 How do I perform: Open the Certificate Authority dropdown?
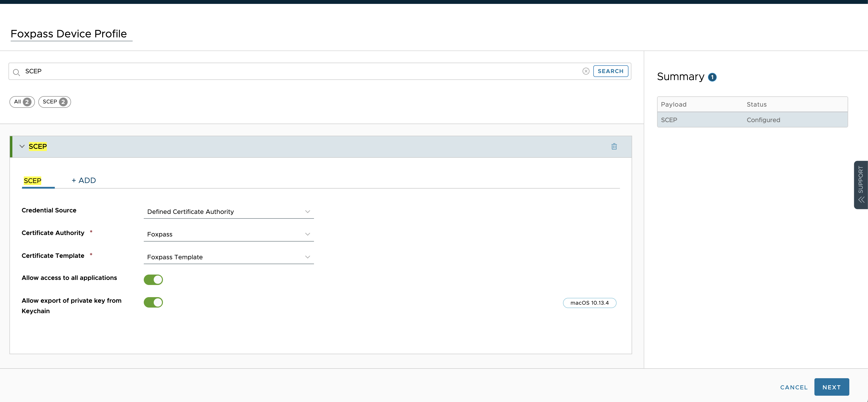(229, 234)
